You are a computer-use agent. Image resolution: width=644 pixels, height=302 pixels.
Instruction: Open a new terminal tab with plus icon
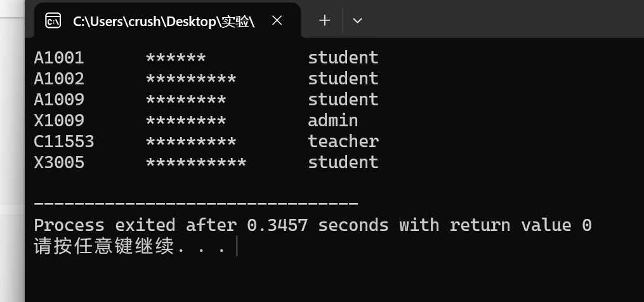tap(324, 20)
